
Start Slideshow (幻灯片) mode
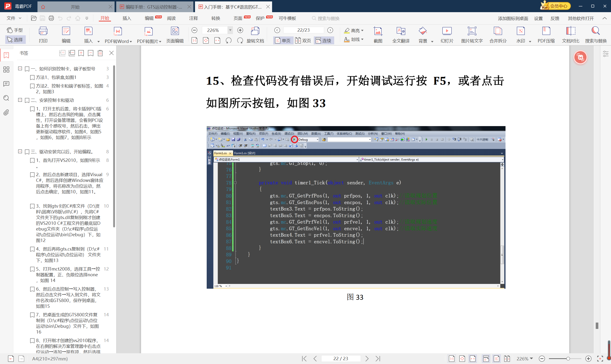click(447, 31)
